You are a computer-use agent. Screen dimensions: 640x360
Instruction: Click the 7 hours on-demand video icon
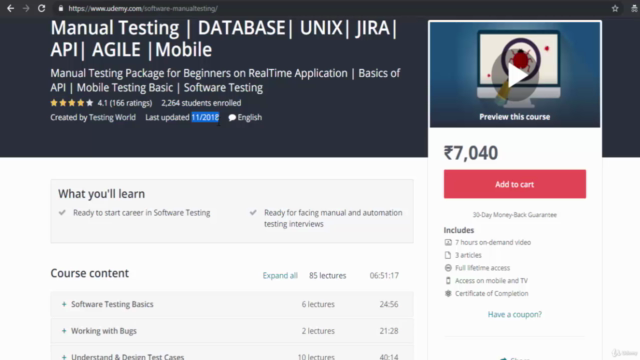[448, 242]
